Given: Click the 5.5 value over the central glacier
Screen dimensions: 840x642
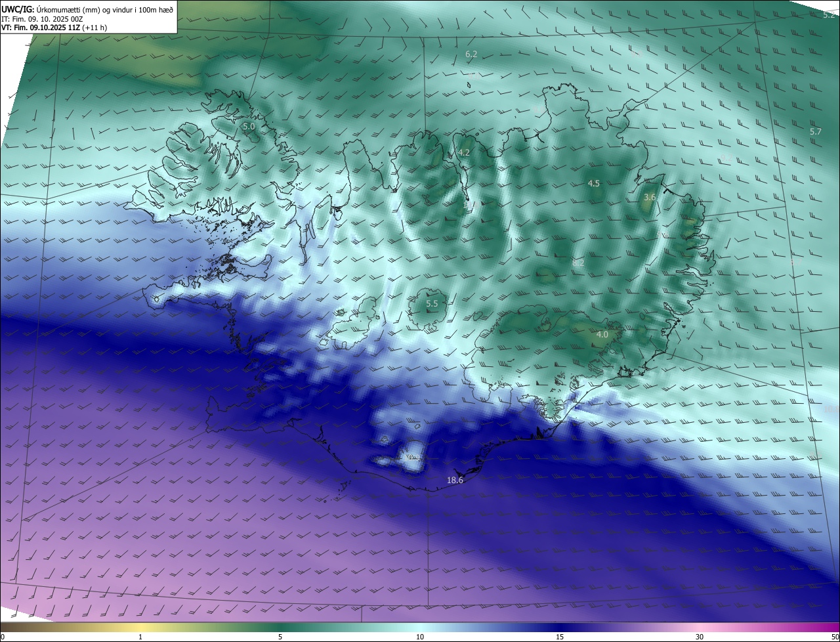Looking at the screenshot, I should pyautogui.click(x=432, y=304).
